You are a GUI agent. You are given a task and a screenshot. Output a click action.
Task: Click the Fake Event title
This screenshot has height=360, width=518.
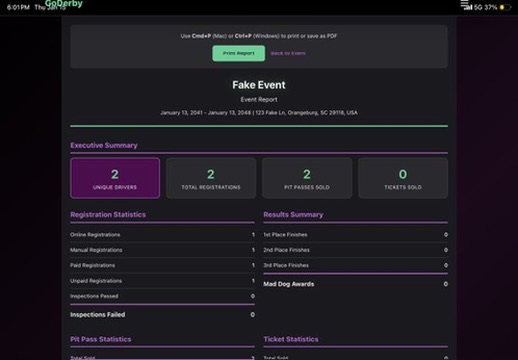point(259,85)
